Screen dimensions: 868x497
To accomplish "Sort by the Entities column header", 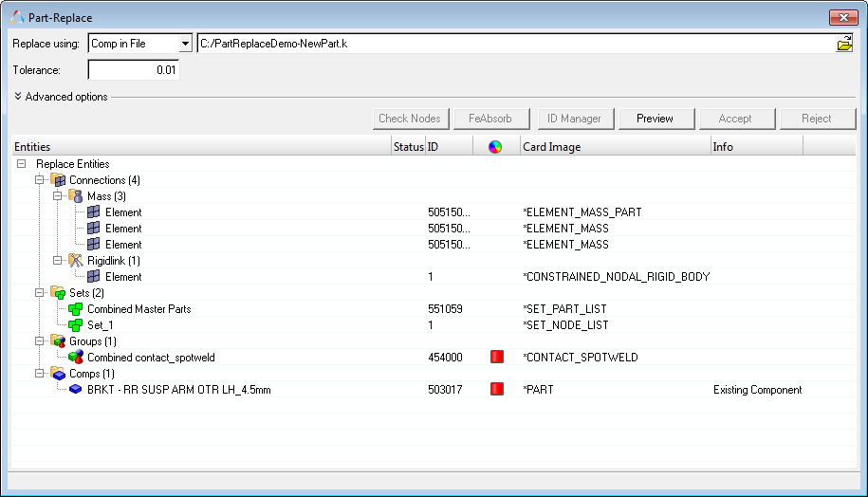I will (x=201, y=147).
